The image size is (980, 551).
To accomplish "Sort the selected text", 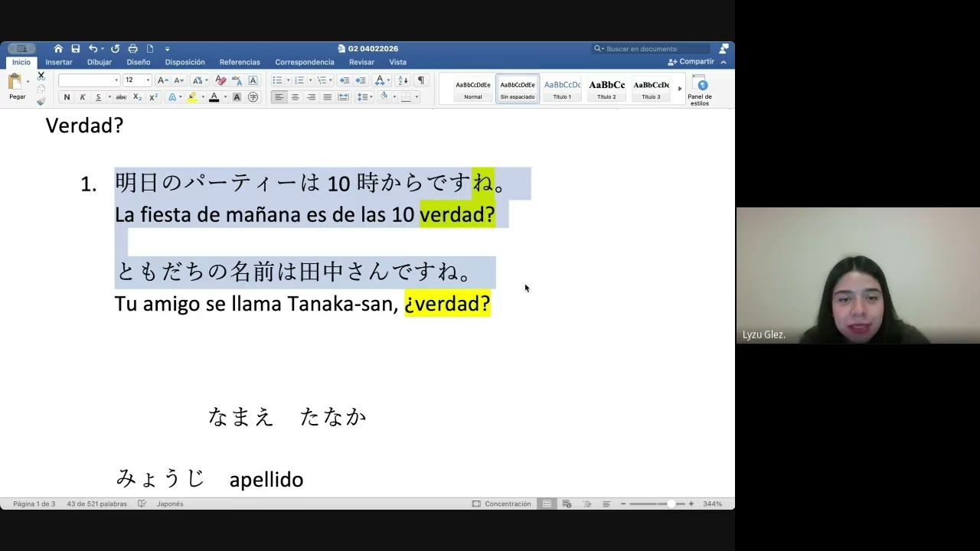I will point(403,80).
